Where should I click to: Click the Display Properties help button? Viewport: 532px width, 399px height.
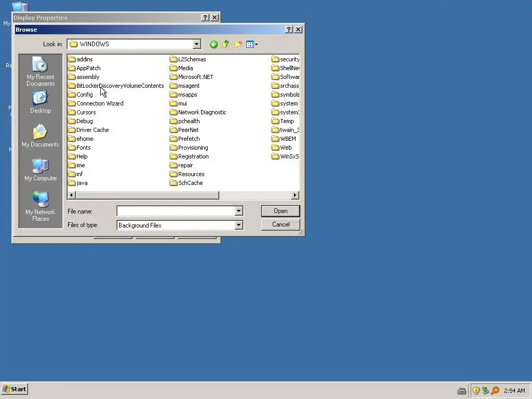[x=205, y=18]
